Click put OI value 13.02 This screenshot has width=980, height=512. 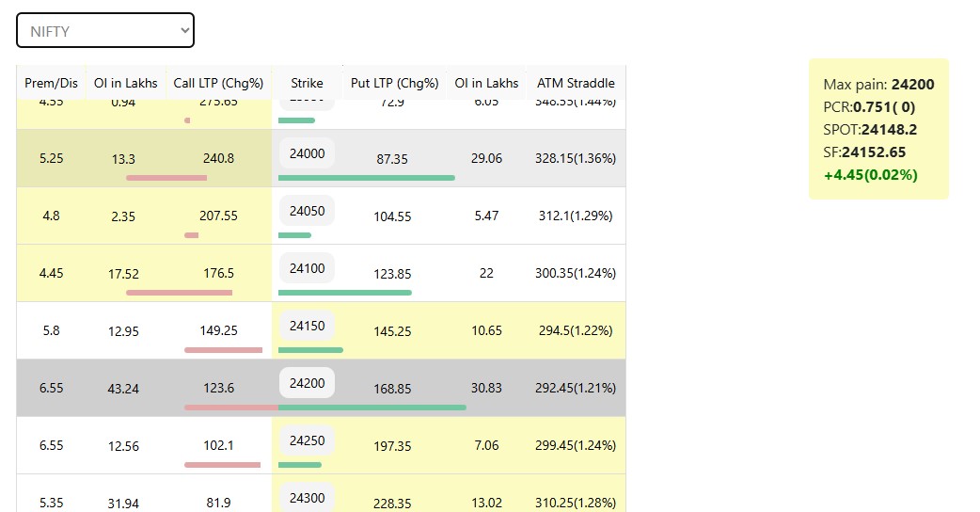[486, 503]
